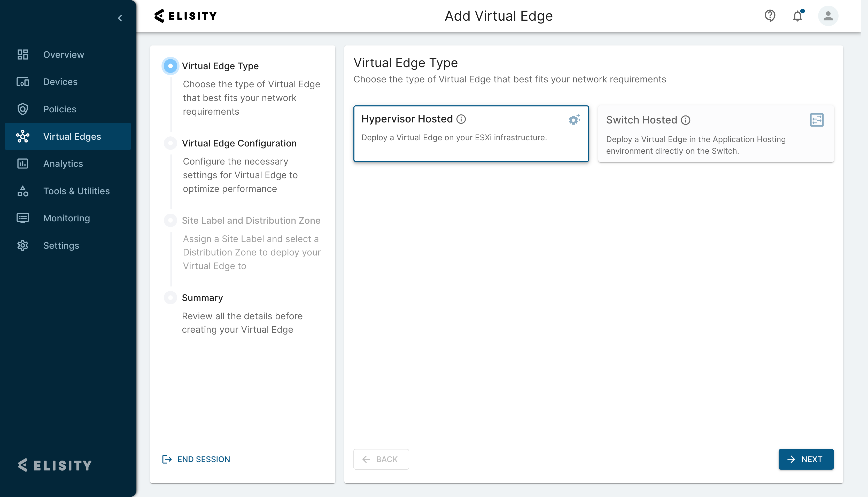Click the Policies shield icon

point(22,109)
